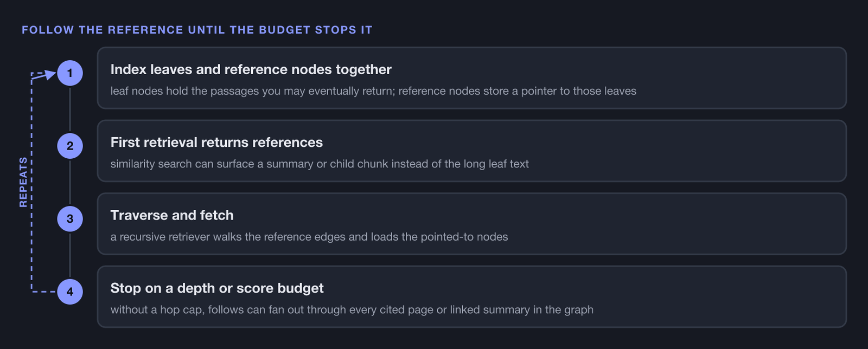Select the 'Traverse and fetch' heading

pos(172,215)
